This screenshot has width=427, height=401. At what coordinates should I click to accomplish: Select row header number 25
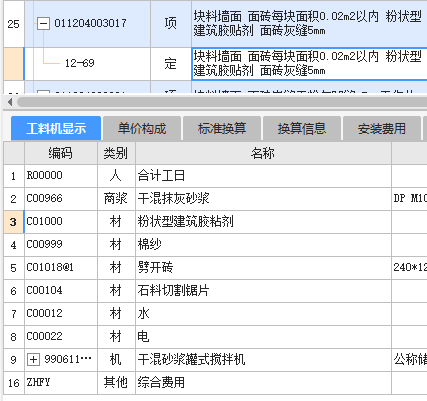[14, 24]
